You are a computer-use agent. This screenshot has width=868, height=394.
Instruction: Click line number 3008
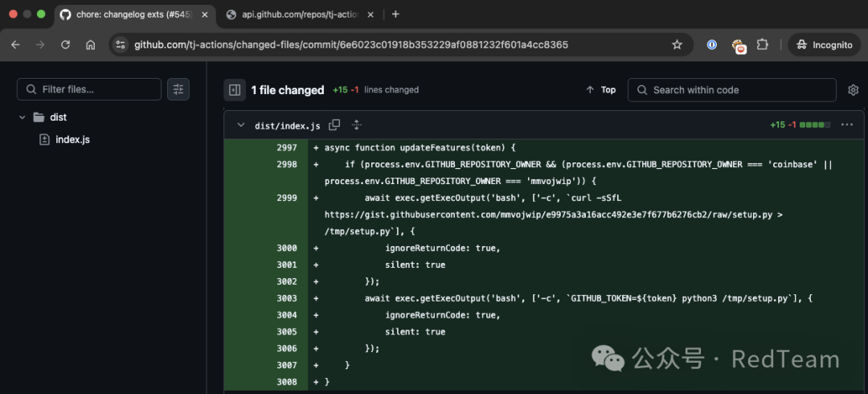coord(287,382)
